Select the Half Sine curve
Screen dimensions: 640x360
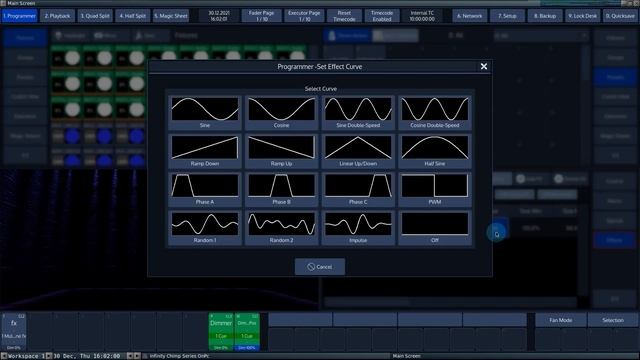coord(435,151)
